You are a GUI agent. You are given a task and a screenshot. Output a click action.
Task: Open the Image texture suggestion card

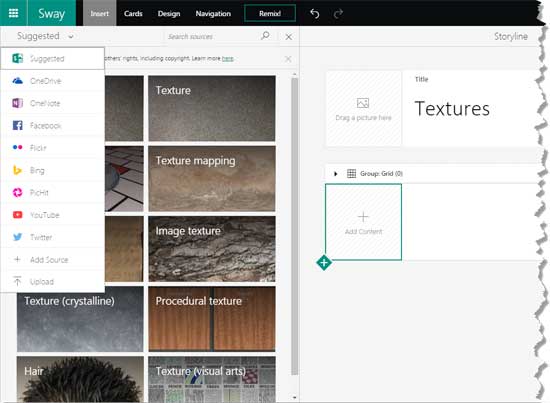(x=212, y=249)
